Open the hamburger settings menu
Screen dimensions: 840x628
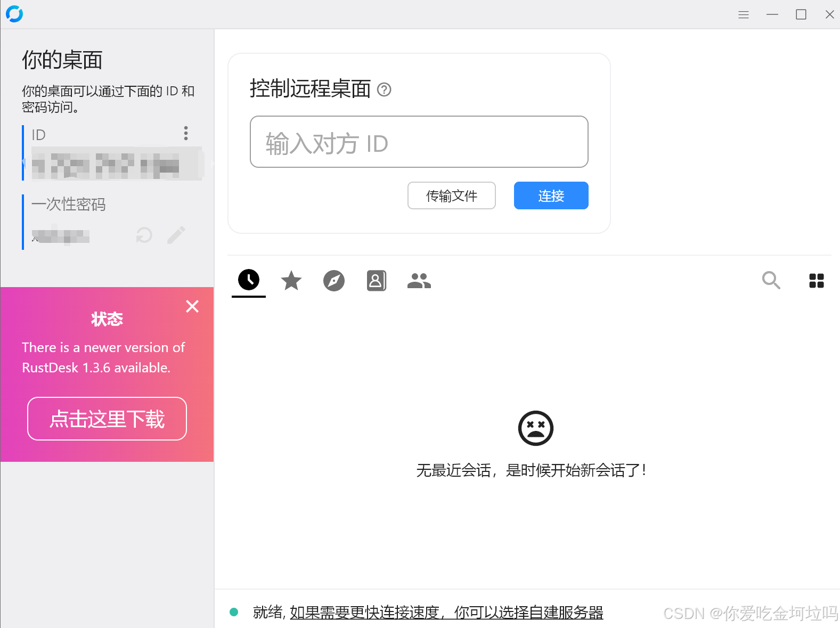(744, 15)
